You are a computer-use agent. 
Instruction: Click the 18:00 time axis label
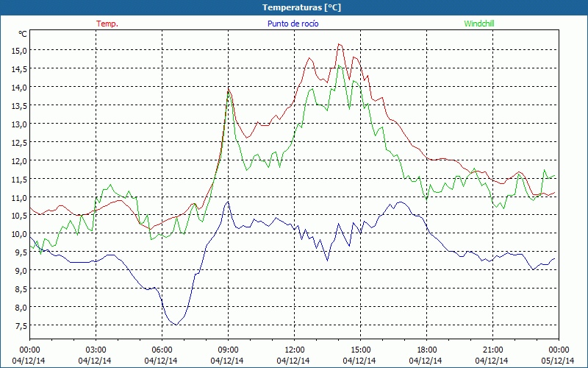426,350
